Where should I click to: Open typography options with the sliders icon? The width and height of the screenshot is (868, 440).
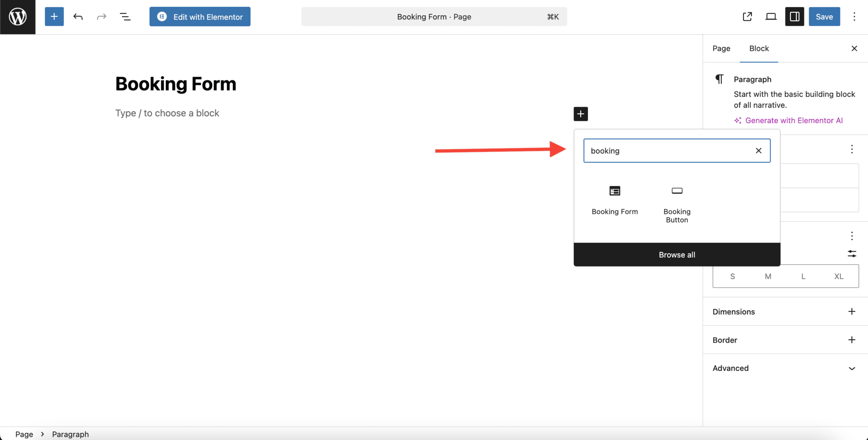click(852, 254)
